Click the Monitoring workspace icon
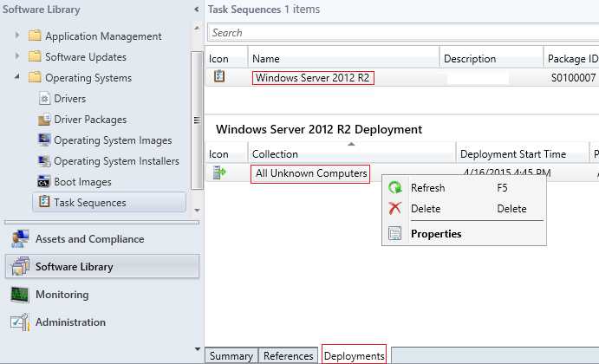Viewport: 599px width, 364px height. click(19, 295)
